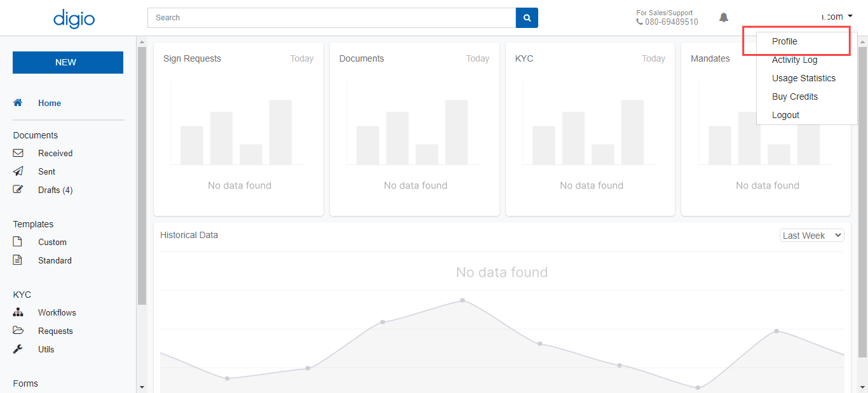
Task: Click the search magnifier button
Action: pos(527,17)
